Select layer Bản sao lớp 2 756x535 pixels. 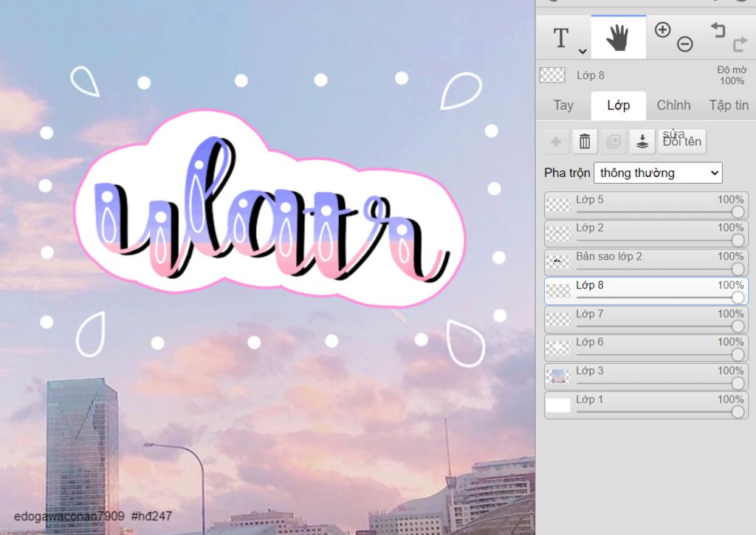click(646, 262)
